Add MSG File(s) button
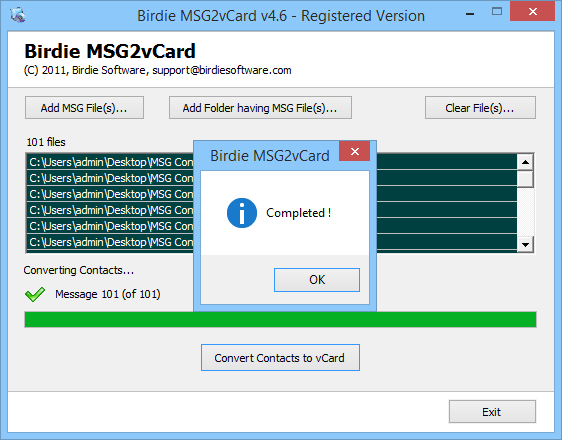 click(84, 107)
